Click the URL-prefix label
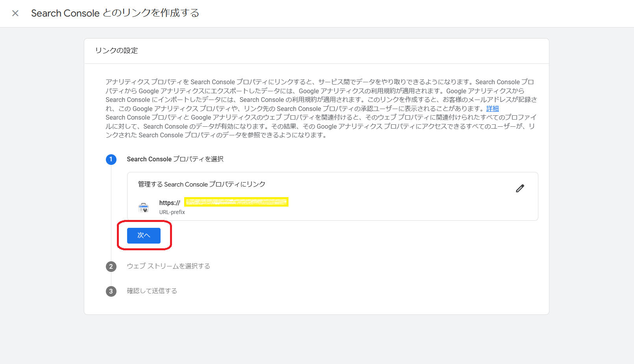The image size is (634, 364). click(x=172, y=212)
